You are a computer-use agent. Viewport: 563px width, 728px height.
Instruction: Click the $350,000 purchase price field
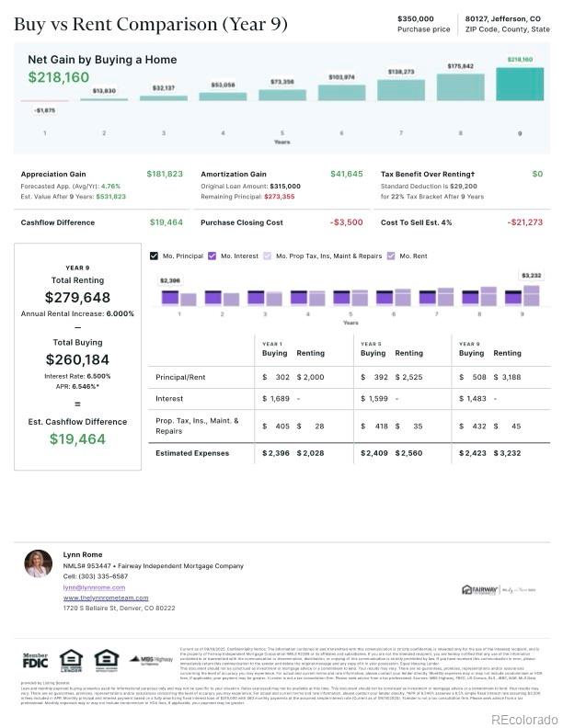tap(423, 18)
